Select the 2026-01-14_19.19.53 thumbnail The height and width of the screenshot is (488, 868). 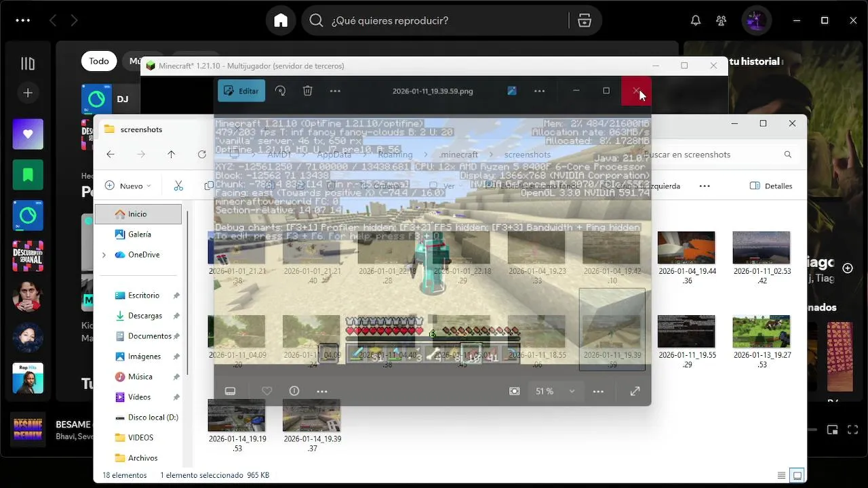click(236, 415)
